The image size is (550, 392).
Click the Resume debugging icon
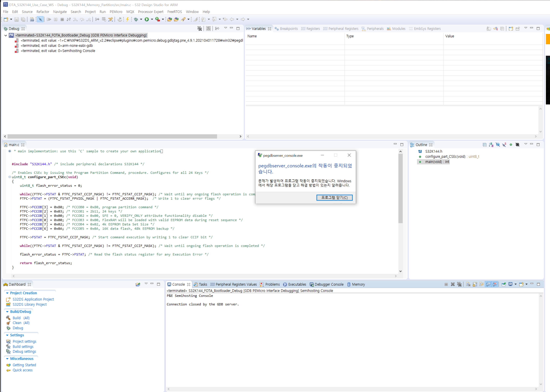[x=49, y=19]
